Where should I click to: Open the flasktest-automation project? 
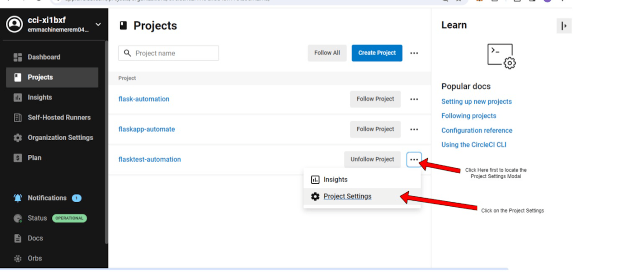click(149, 160)
